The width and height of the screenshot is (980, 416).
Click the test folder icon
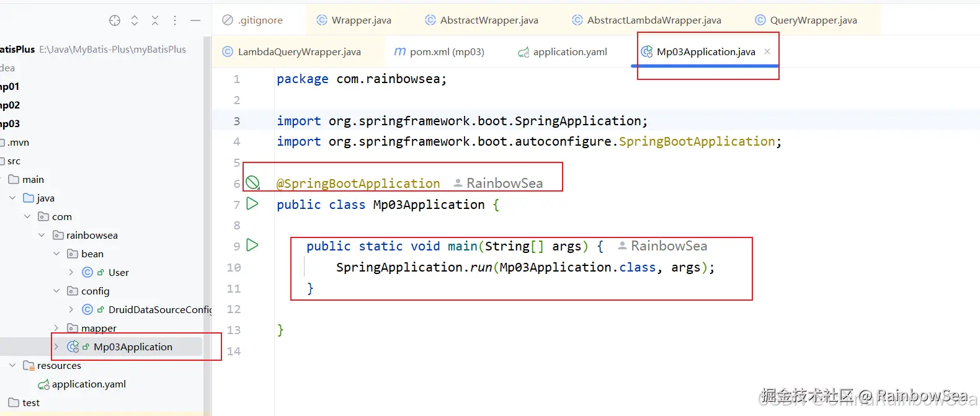point(14,402)
